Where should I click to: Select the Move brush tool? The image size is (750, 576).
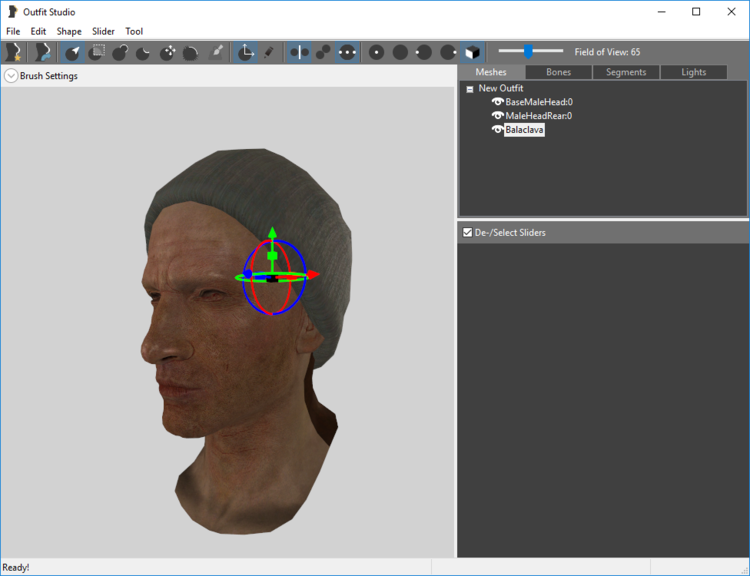tap(167, 52)
